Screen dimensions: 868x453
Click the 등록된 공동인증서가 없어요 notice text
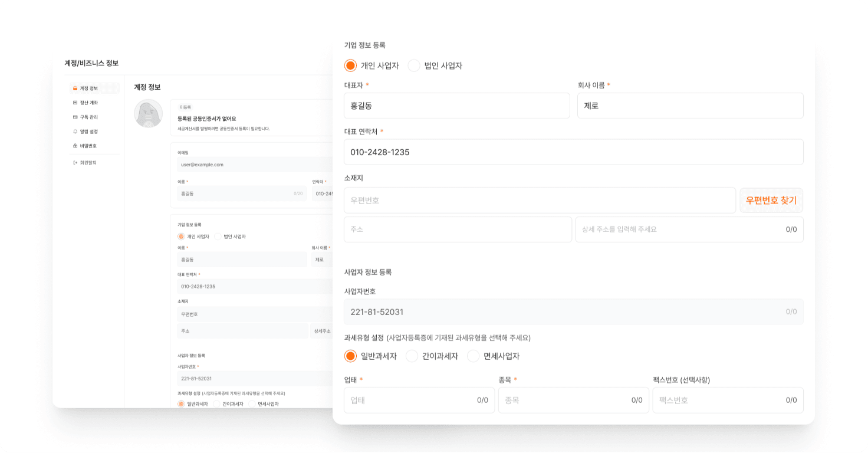point(207,119)
